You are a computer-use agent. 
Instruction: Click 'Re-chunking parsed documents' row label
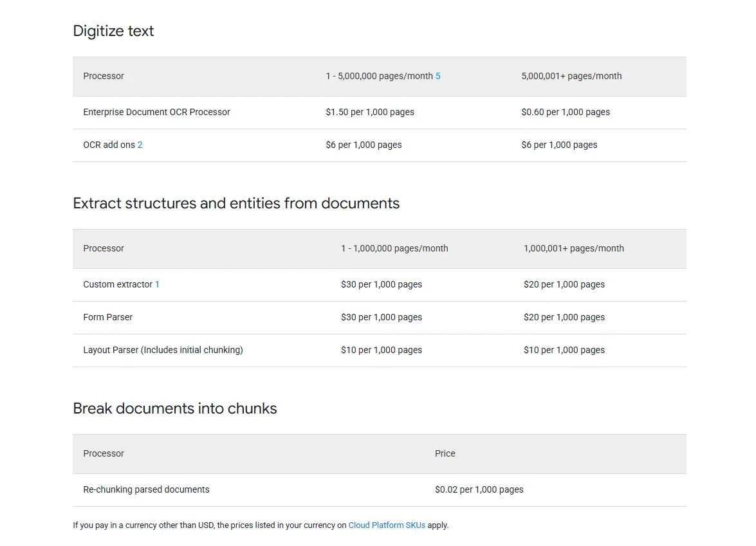[x=147, y=490]
